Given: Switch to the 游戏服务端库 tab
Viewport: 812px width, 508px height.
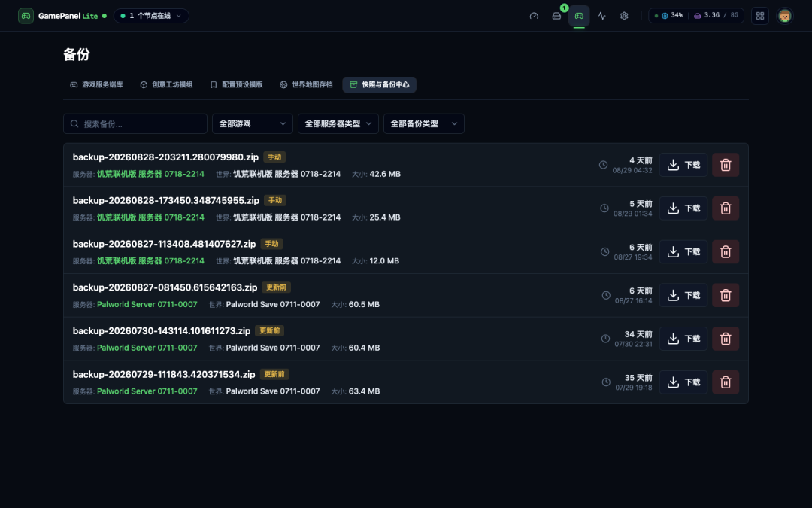Looking at the screenshot, I should point(97,85).
